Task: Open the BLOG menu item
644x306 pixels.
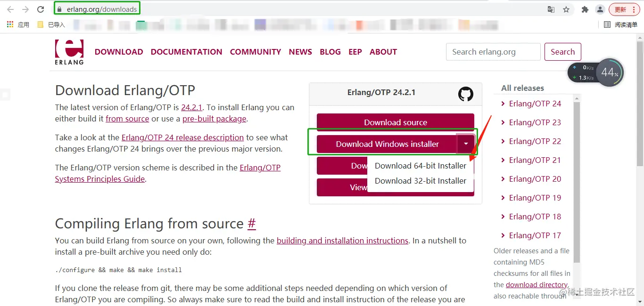Action: point(330,52)
